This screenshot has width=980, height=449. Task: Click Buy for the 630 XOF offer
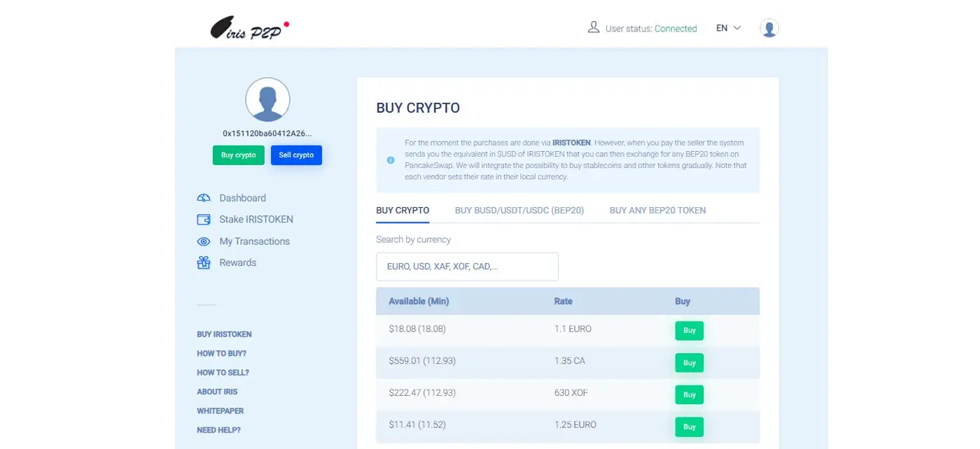[689, 394]
